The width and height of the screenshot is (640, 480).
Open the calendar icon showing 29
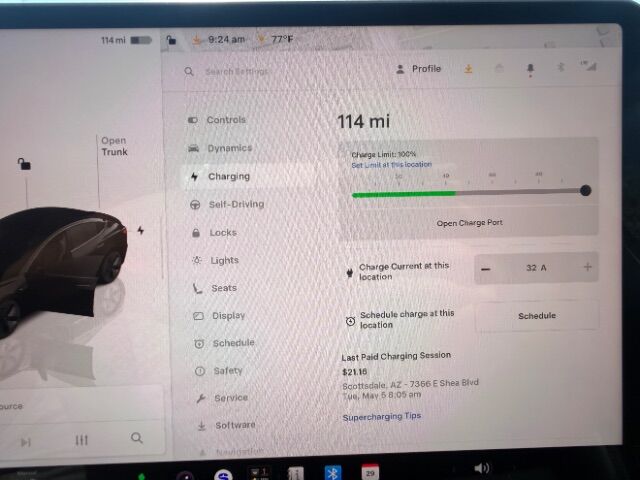tap(370, 472)
